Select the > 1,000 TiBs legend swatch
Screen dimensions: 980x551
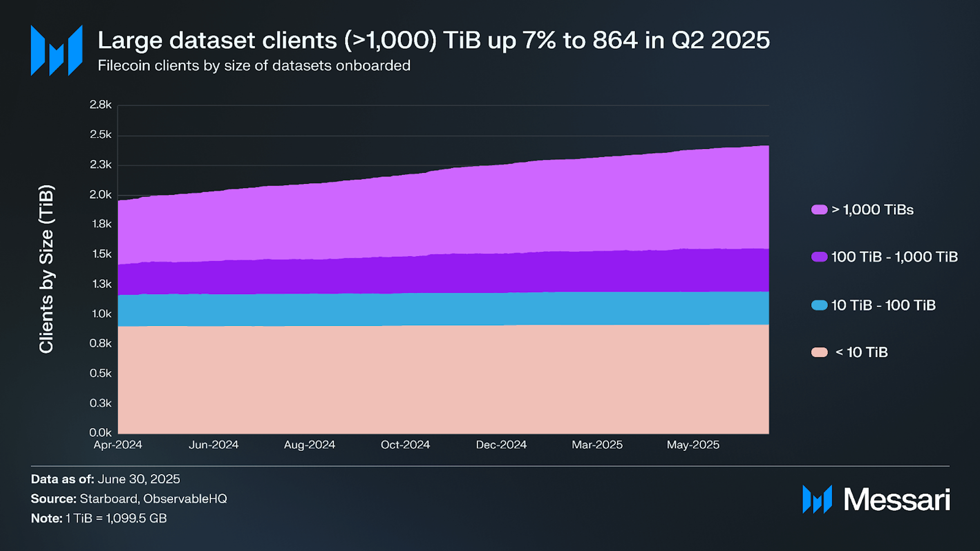(819, 210)
